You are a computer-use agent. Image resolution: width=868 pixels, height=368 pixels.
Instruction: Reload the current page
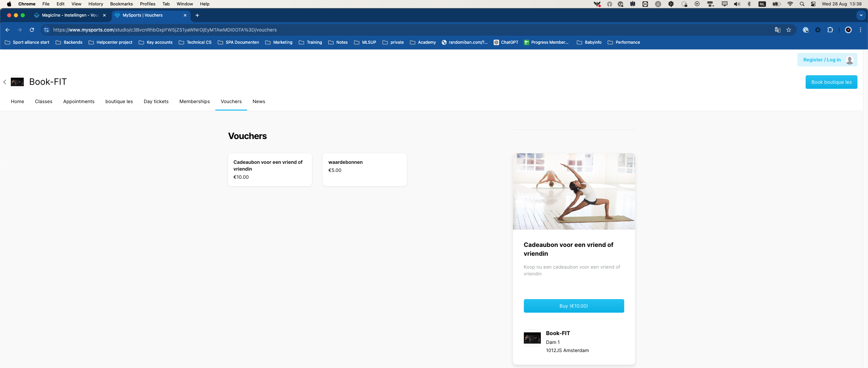[32, 30]
